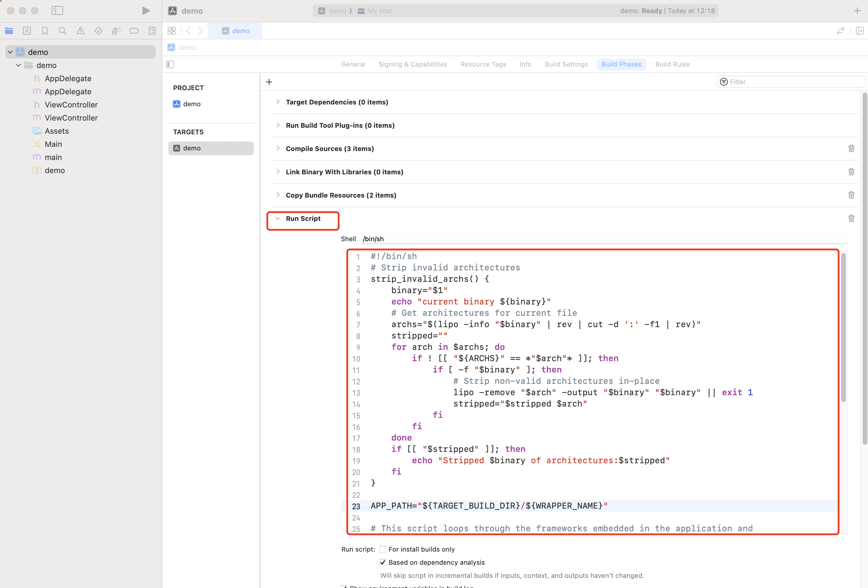This screenshot has height=588, width=868.
Task: Click the plus to add build phase
Action: click(x=269, y=82)
